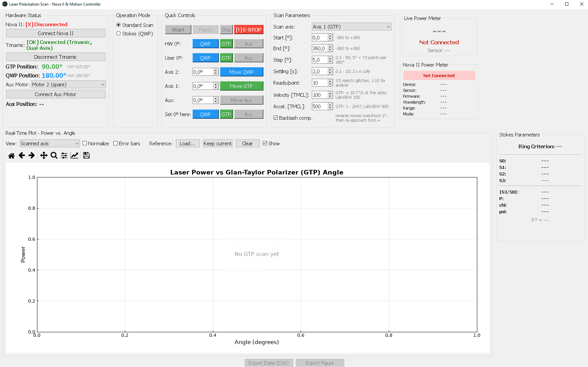
Task: Go back to previous plot view
Action: click(22, 155)
